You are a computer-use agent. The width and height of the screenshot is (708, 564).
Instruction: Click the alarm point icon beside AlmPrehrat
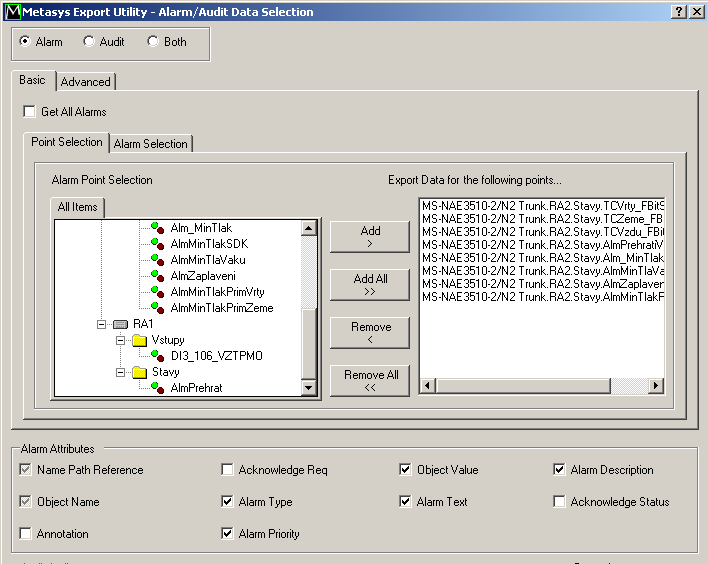tap(158, 387)
